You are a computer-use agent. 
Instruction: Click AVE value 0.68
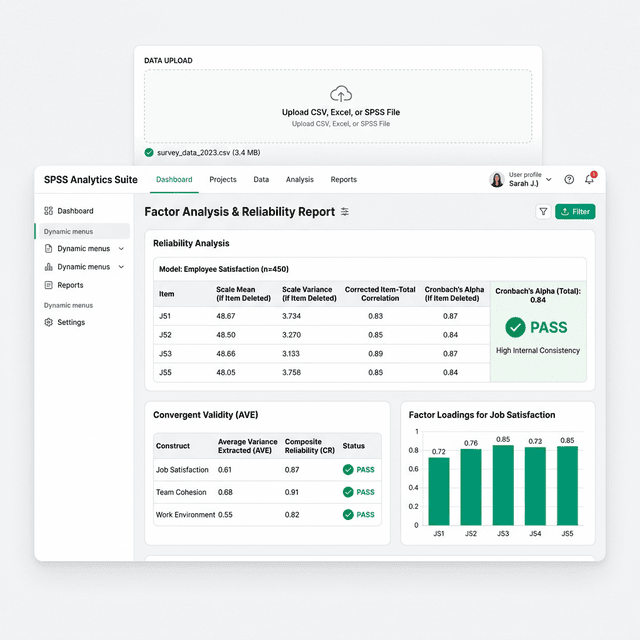point(225,492)
